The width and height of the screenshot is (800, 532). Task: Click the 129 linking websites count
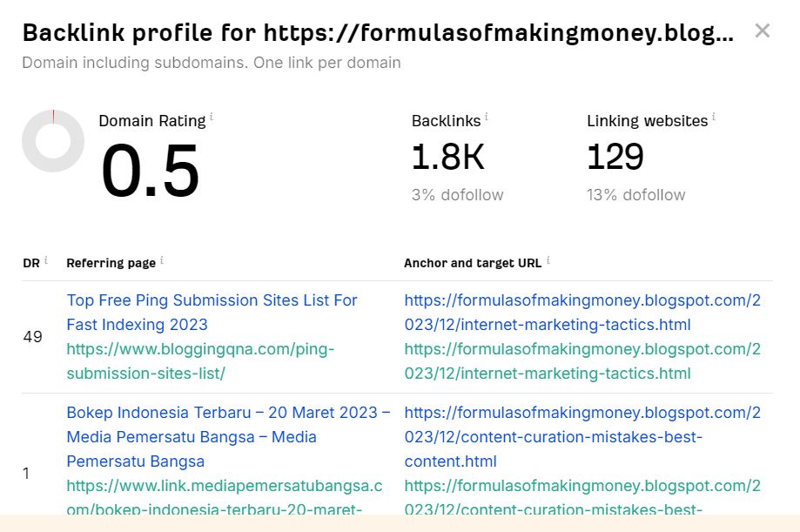point(615,158)
